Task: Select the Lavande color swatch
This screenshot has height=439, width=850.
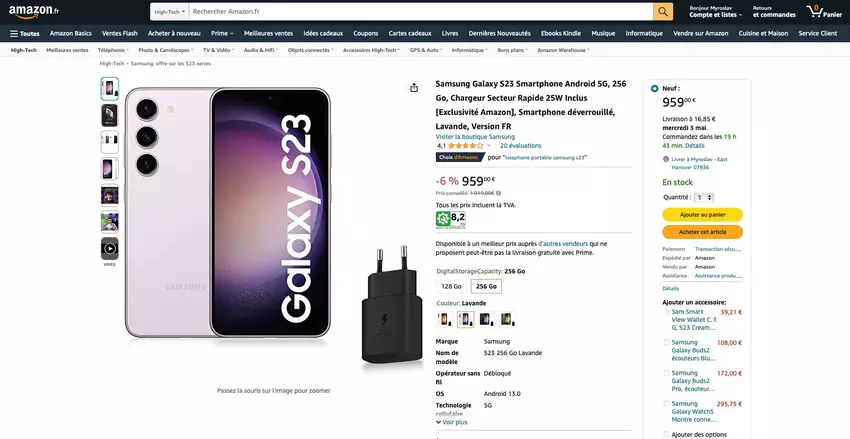Action: [x=465, y=319]
